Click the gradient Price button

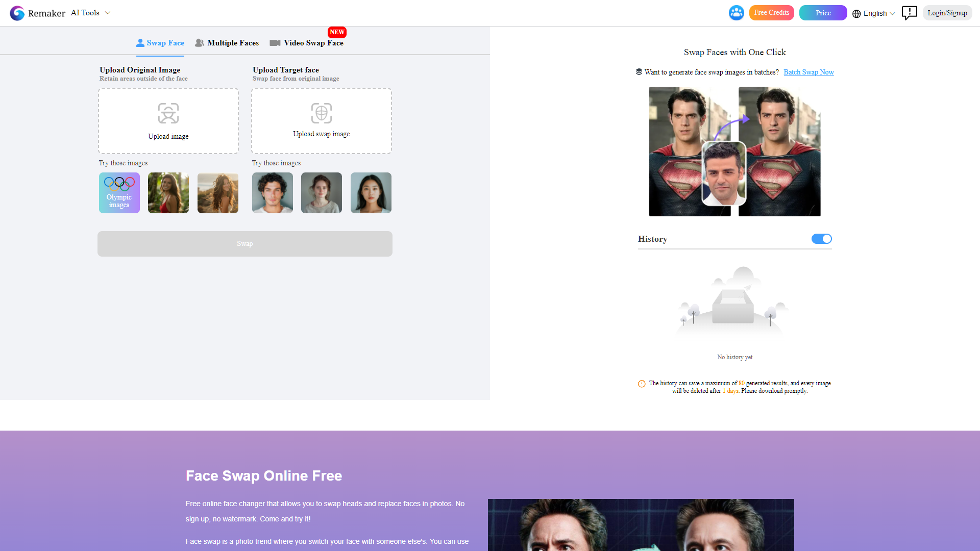coord(822,12)
